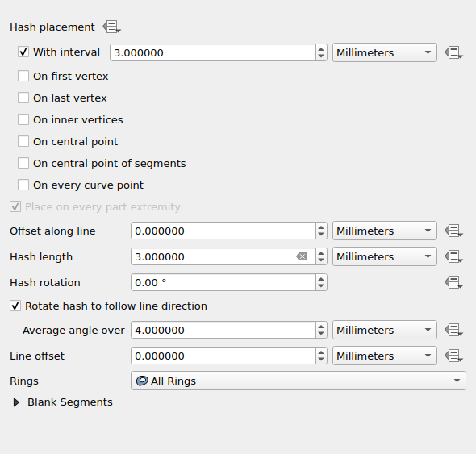The width and height of the screenshot is (476, 454).
Task: Open Hash length units dropdown
Action: (385, 256)
